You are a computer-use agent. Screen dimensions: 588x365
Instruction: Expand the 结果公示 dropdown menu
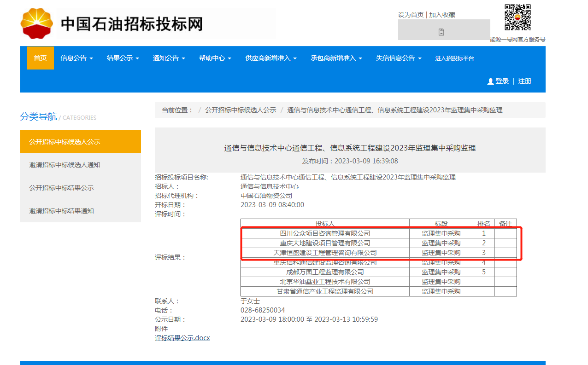click(x=123, y=58)
